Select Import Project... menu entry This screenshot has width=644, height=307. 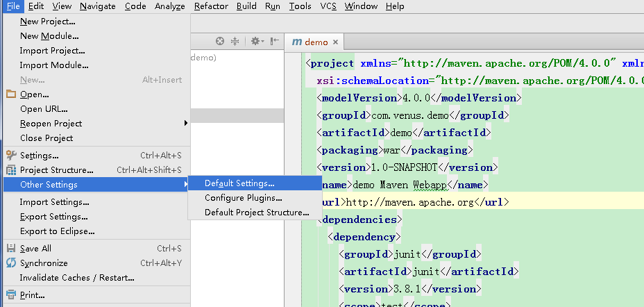[97, 51]
